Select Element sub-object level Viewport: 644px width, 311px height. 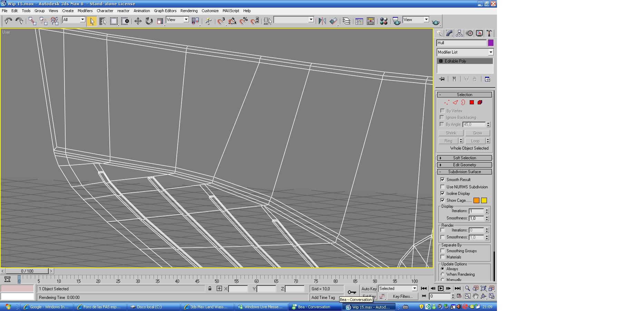[480, 102]
